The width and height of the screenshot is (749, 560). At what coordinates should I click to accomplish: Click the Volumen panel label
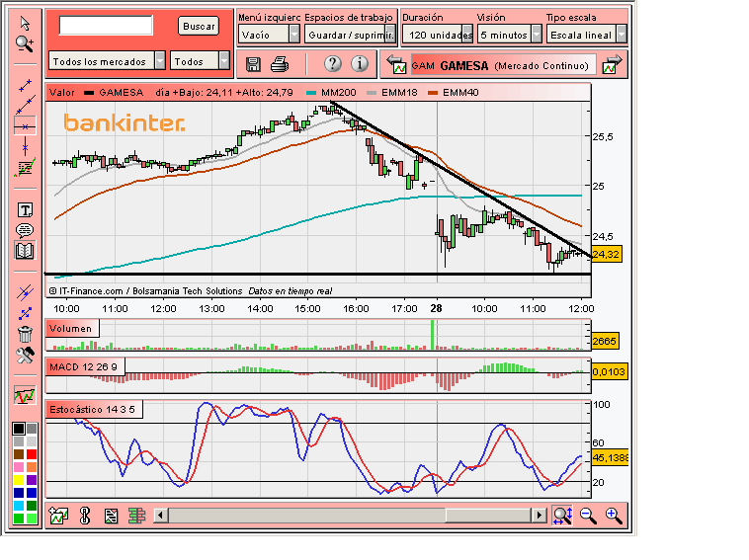(72, 329)
